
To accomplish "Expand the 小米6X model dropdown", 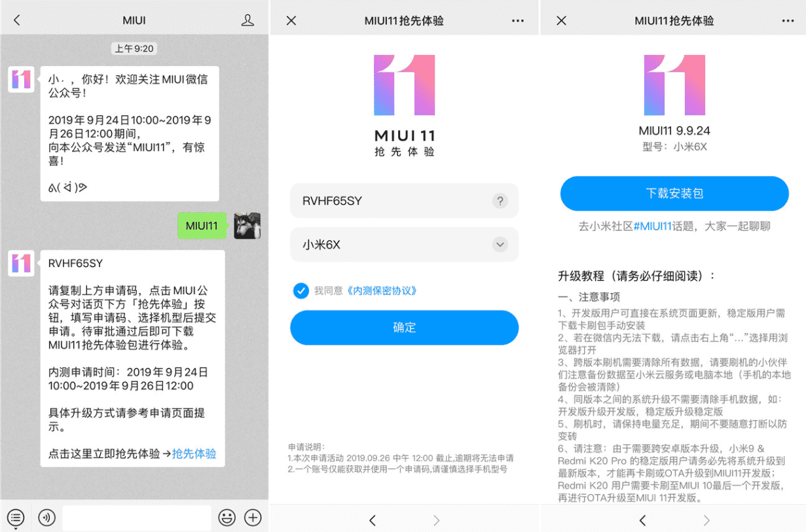I will point(500,245).
